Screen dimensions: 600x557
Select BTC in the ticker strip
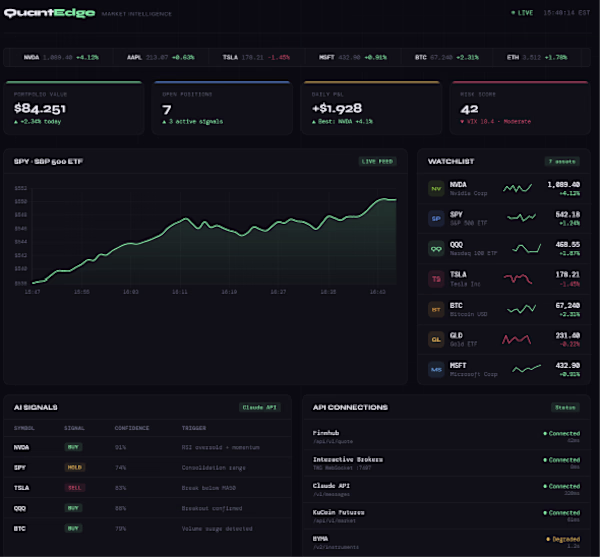click(447, 57)
